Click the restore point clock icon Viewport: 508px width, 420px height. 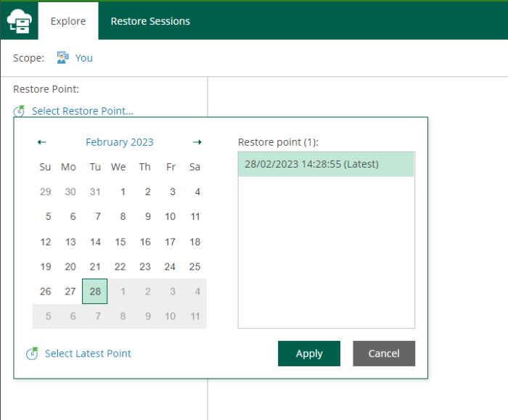pos(19,111)
